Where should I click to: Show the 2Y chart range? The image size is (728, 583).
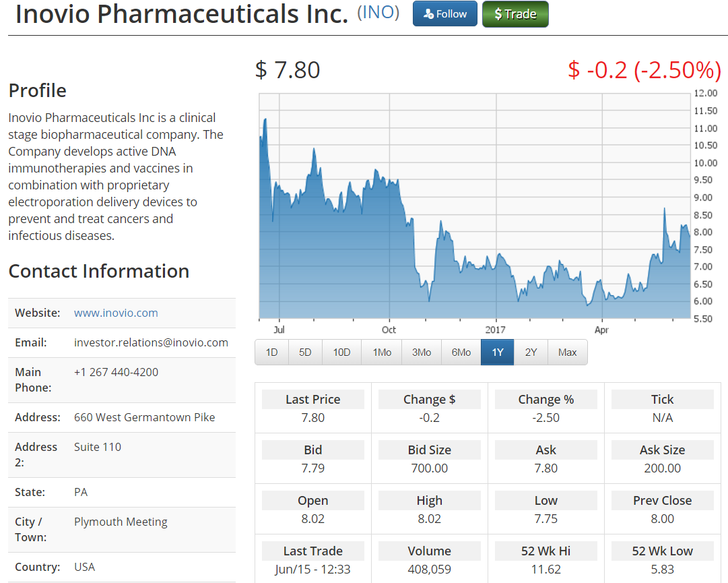(531, 352)
